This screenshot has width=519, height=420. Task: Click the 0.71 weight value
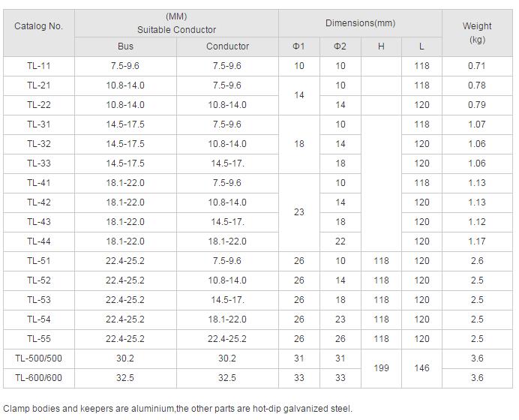click(x=477, y=66)
